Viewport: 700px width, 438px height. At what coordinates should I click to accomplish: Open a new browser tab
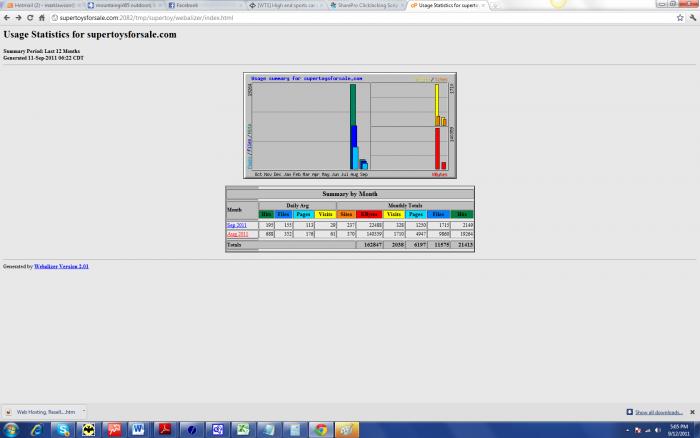point(495,5)
